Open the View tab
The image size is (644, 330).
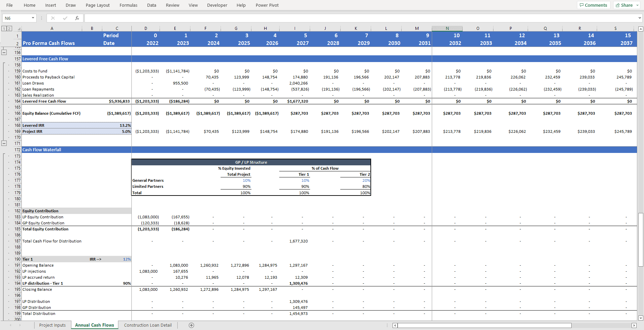193,5
